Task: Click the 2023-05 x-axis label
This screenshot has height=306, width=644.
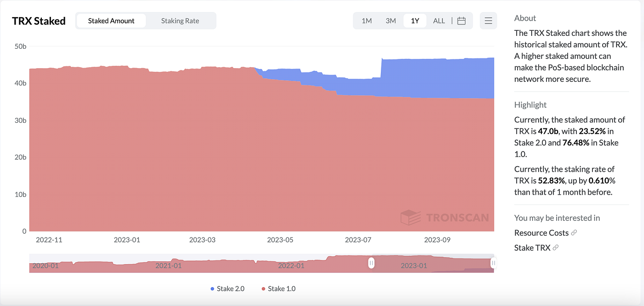Action: 280,240
